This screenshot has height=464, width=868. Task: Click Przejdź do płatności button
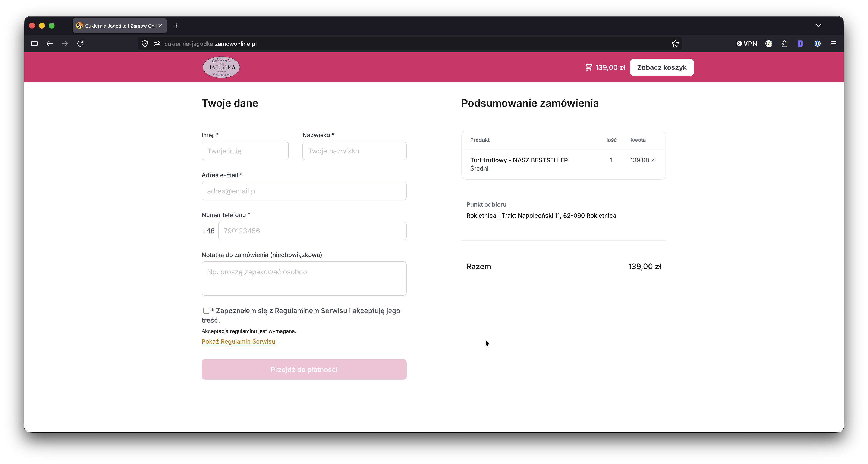[304, 369]
